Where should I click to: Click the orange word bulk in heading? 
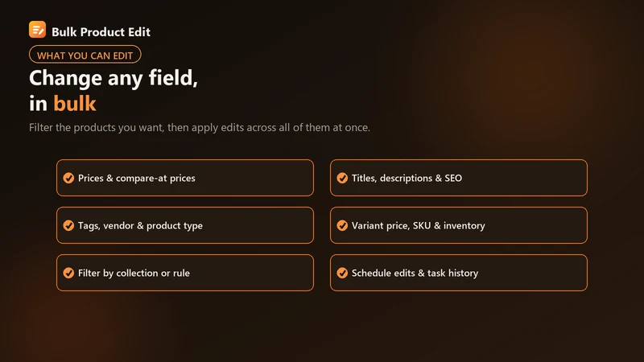pos(75,104)
